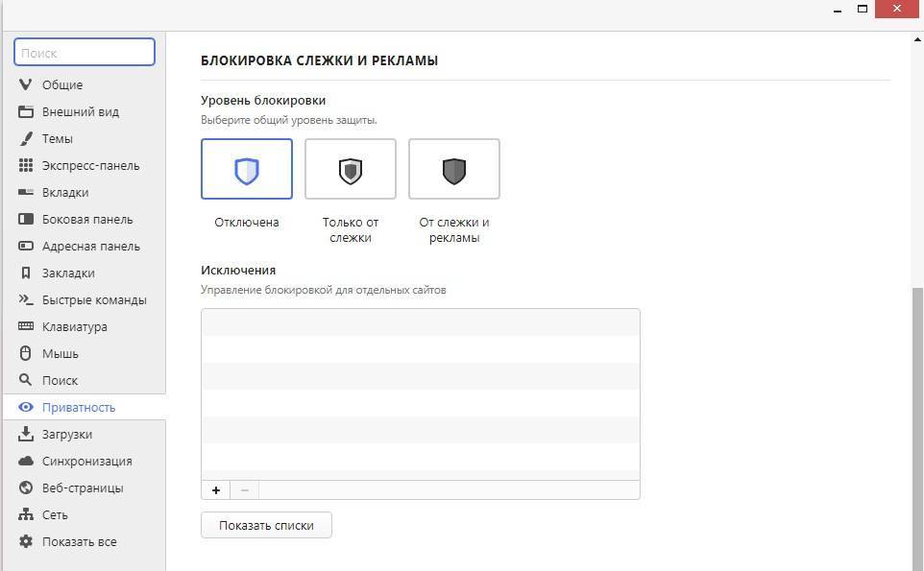Image resolution: width=924 pixels, height=571 pixels.
Task: Select the Отключена blocking level shield
Action: (x=247, y=170)
